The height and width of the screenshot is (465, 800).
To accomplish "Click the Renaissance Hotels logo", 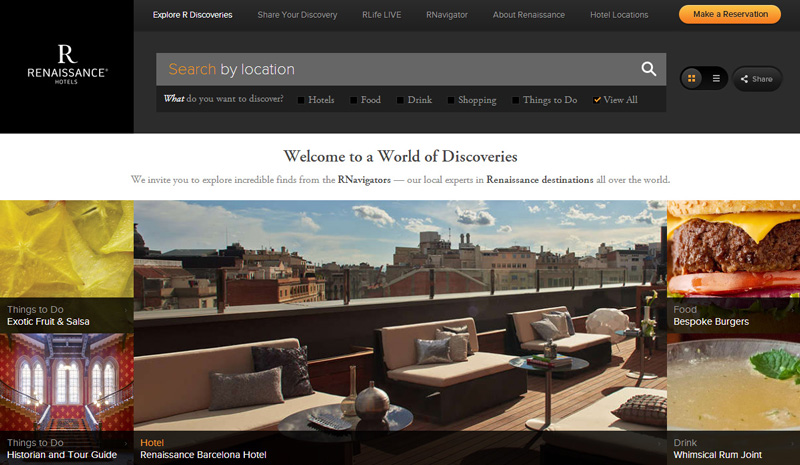I will point(67,64).
